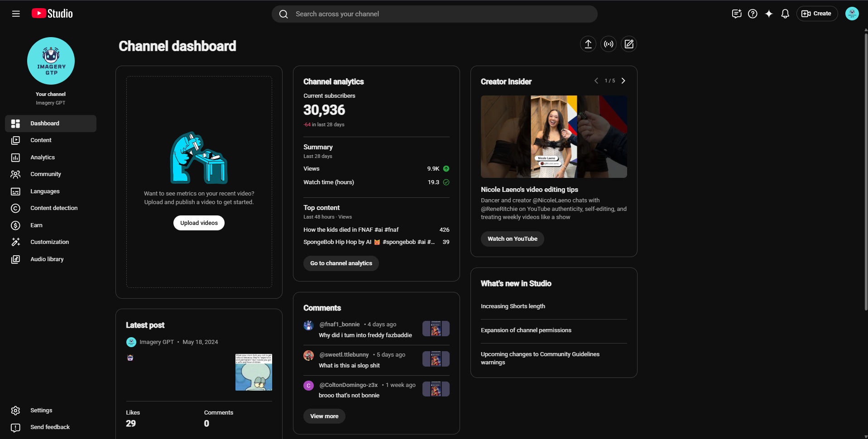This screenshot has height=439, width=868.
Task: Click Watch on YouTube button
Action: 513,239
